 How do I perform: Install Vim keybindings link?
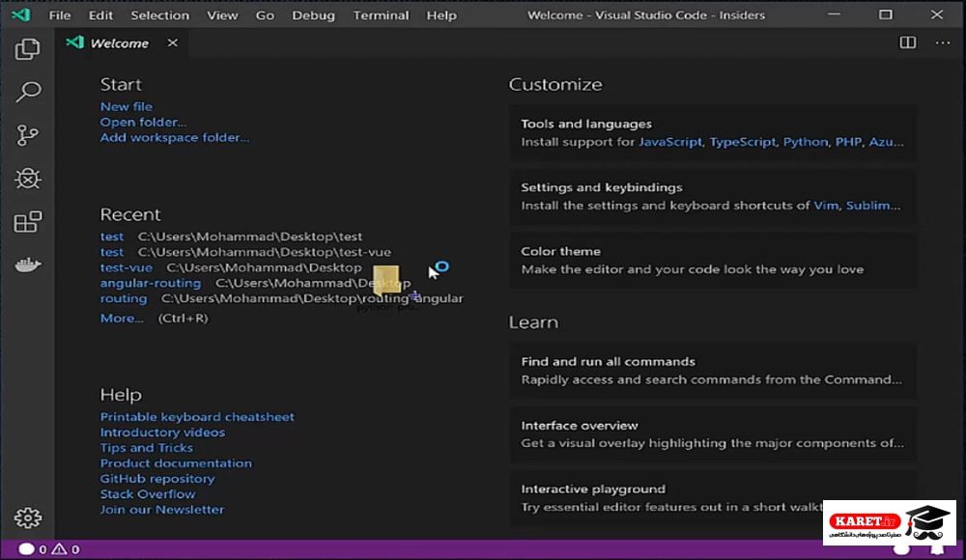pyautogui.click(x=826, y=205)
